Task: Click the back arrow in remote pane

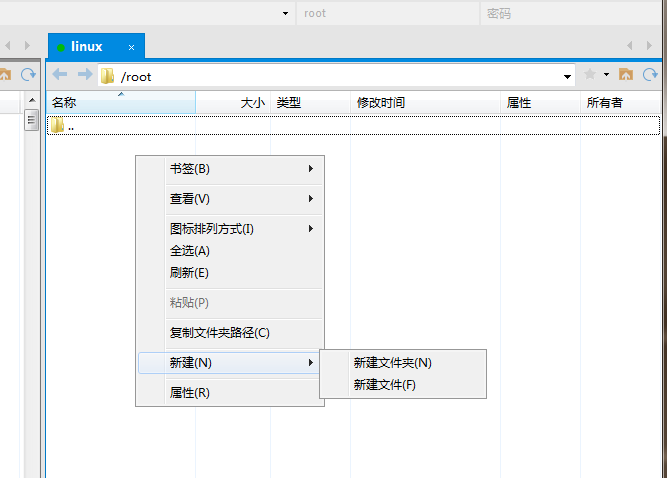Action: [60, 75]
